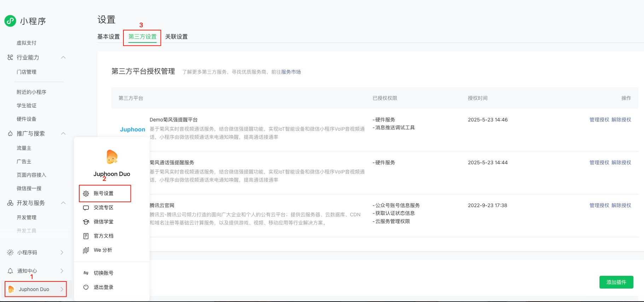The height and width of the screenshot is (302, 644).
Task: Expand the 小程序码 arrow
Action: click(x=62, y=252)
